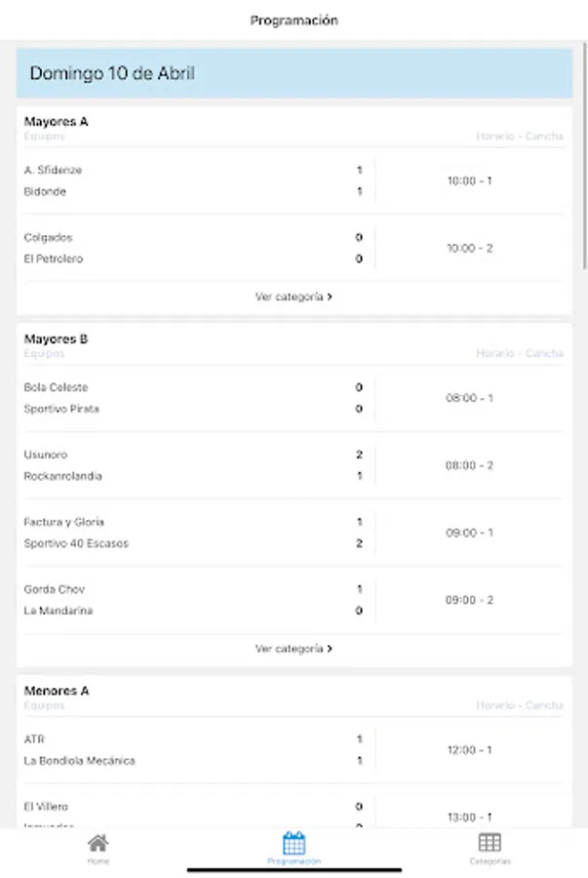Screen dimensions: 588x878
Task: Select the Colgados vs El Petrolero match
Action: pyautogui.click(x=294, y=248)
